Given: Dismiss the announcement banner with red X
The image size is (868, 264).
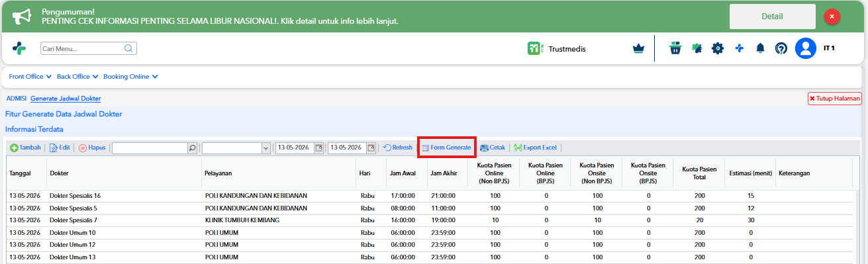Looking at the screenshot, I should pos(832,17).
